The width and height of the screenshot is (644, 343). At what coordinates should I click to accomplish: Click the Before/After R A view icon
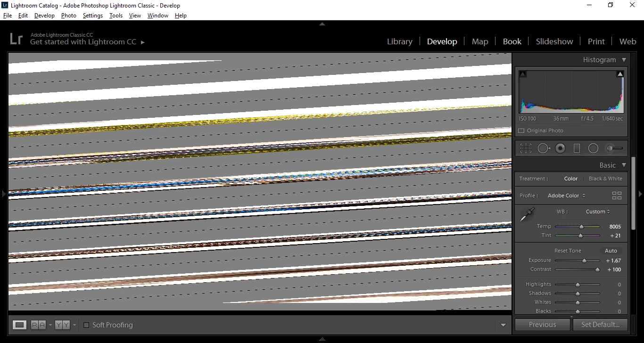38,325
